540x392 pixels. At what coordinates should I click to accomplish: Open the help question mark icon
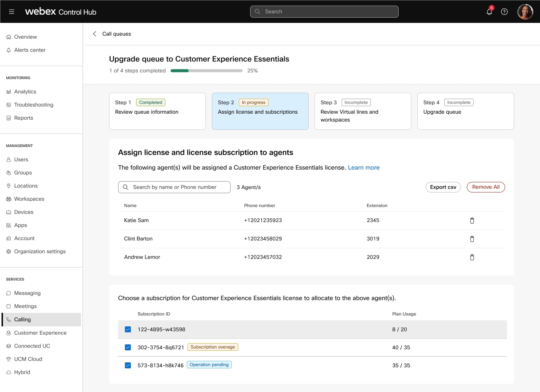(504, 12)
